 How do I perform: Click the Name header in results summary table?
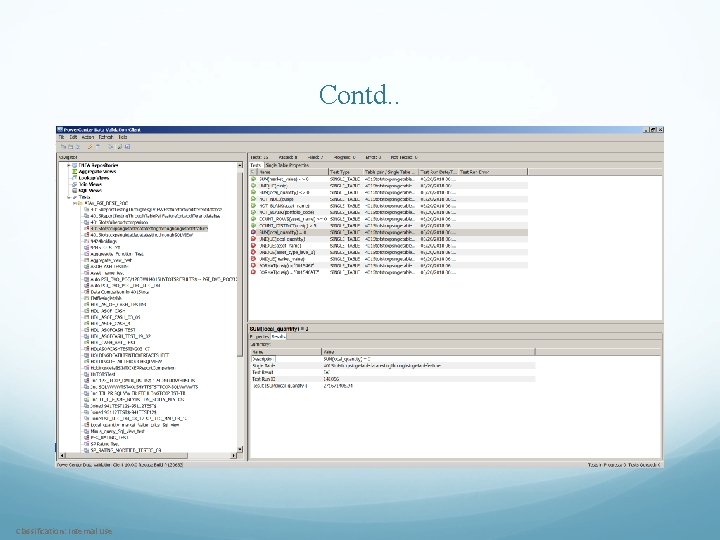(286, 352)
